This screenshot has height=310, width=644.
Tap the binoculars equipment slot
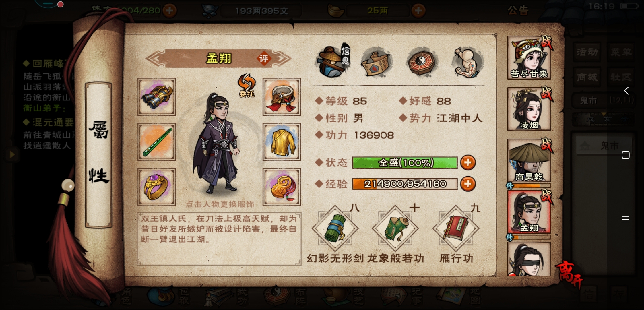coord(156,97)
